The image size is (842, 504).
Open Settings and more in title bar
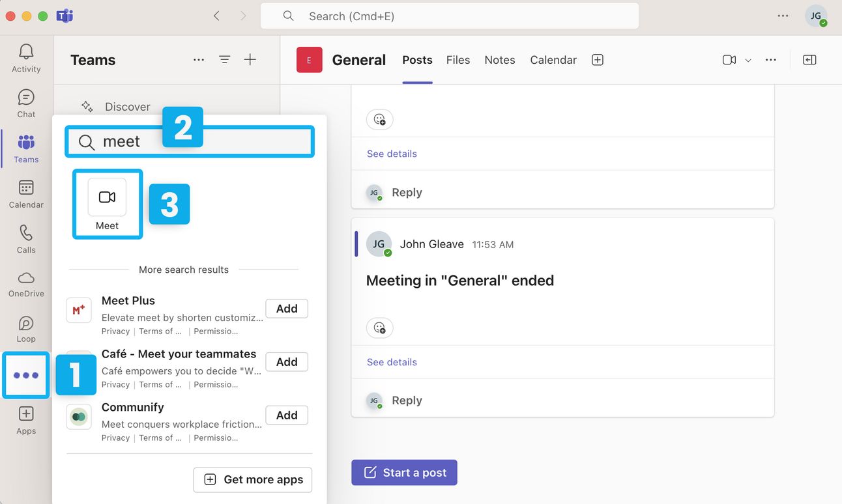(783, 16)
